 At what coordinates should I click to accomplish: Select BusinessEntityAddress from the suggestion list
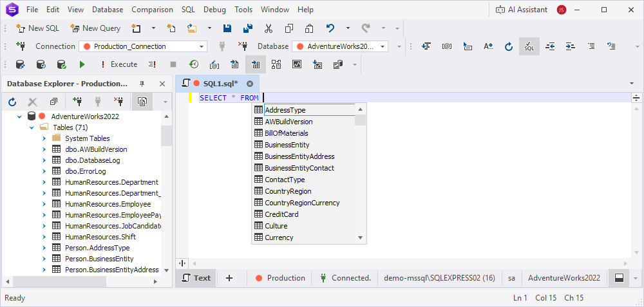(299, 156)
